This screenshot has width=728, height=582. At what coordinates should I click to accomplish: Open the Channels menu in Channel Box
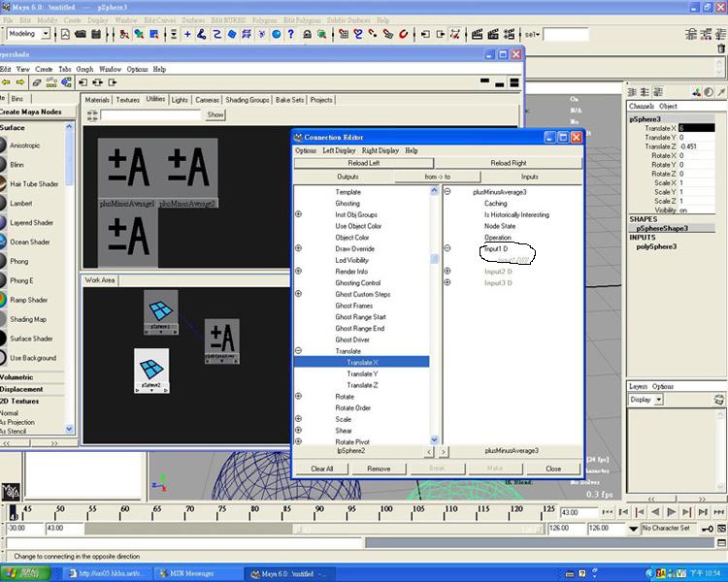point(642,106)
